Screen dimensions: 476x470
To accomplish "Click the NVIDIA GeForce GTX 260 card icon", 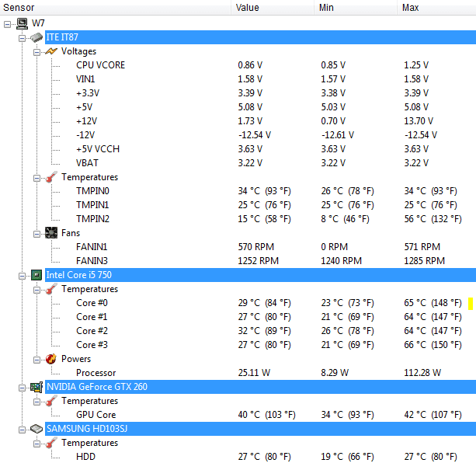I will 36,387.
